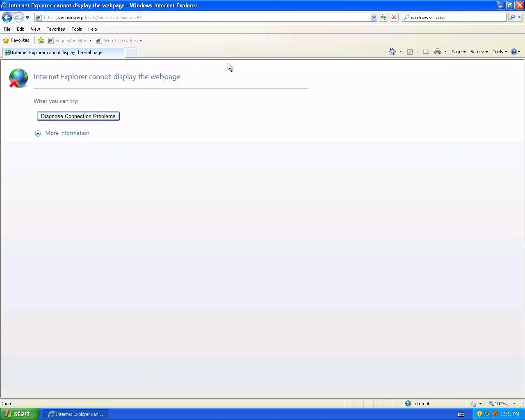Click the green shield tray icon

coord(487,414)
